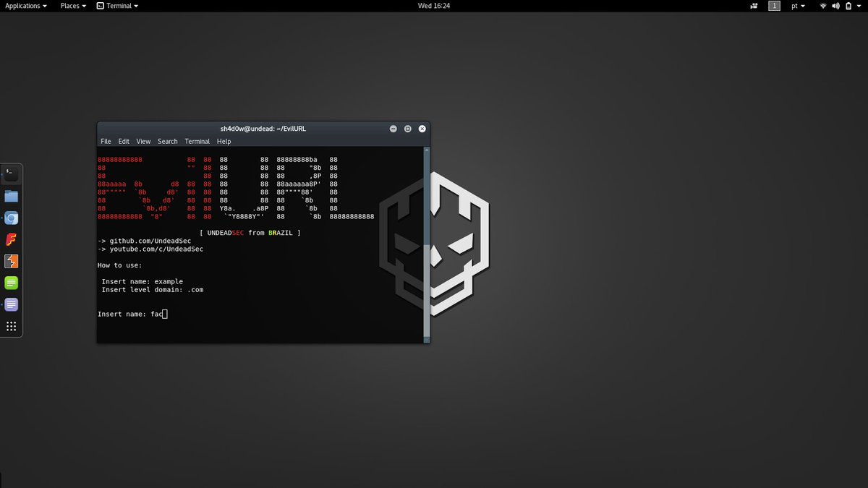The width and height of the screenshot is (868, 488).
Task: Click the Insert level domain: .com line
Action: pos(153,290)
